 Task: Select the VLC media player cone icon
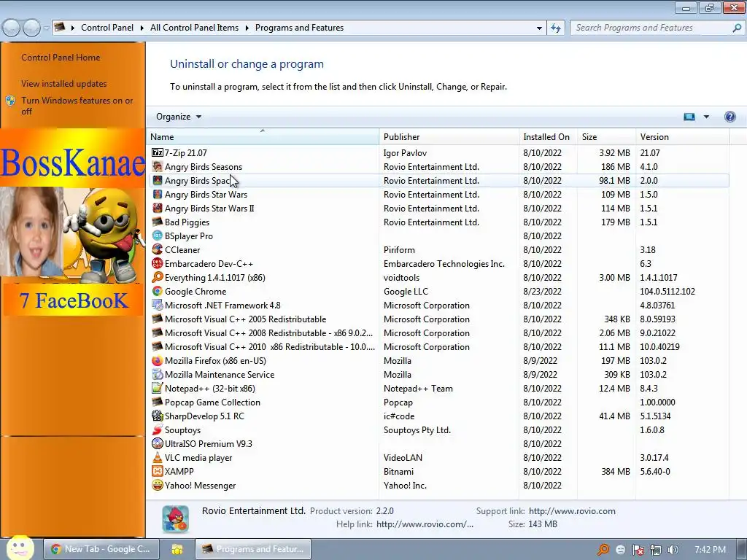point(158,457)
